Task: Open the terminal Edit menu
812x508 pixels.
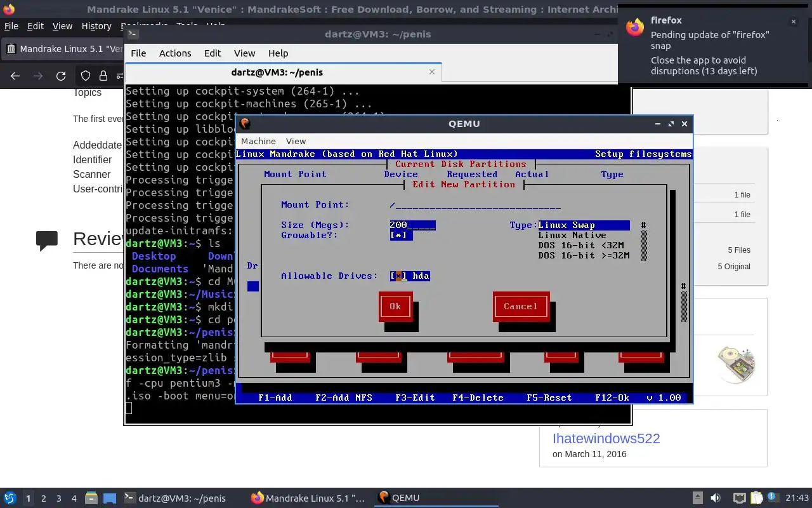Action: [x=213, y=53]
